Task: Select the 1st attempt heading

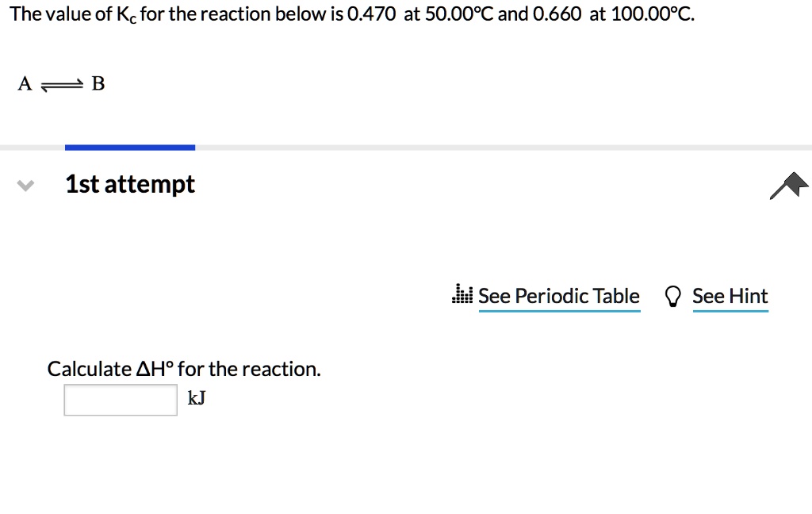Action: 130,184
